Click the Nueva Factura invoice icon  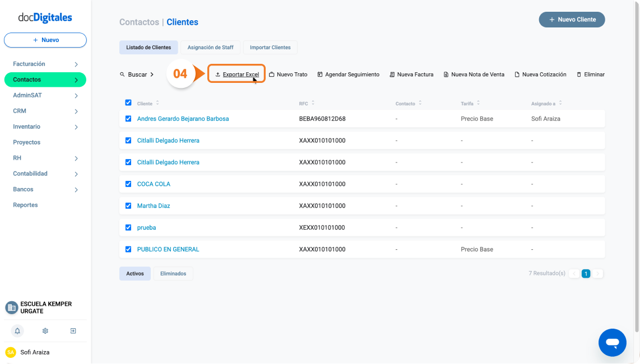392,74
